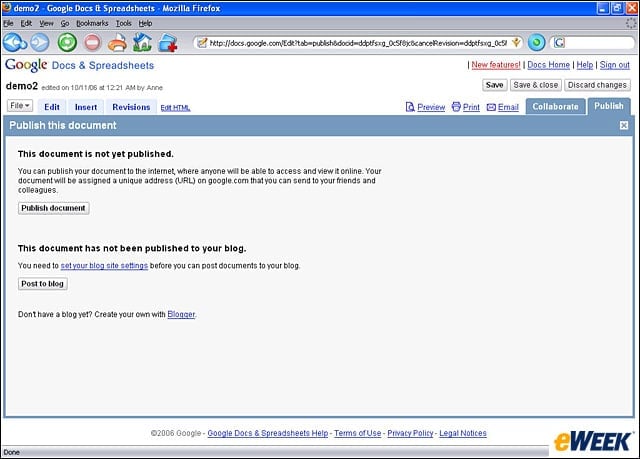640x459 pixels.
Task: Click the Post to blog button
Action: point(42,284)
